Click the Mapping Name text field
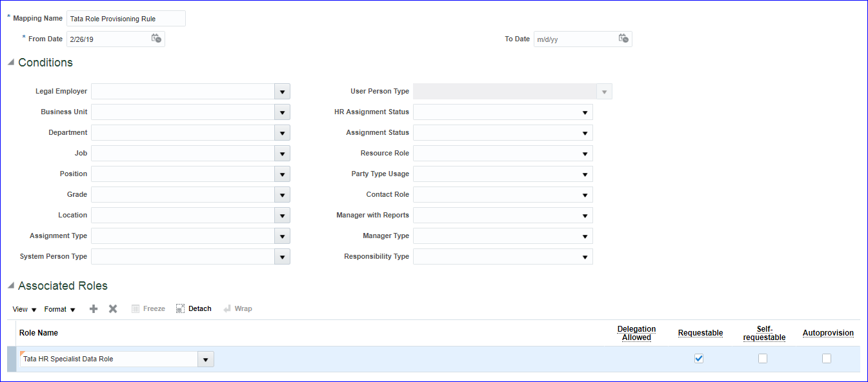Viewport: 868px width, 382px height. pos(126,19)
